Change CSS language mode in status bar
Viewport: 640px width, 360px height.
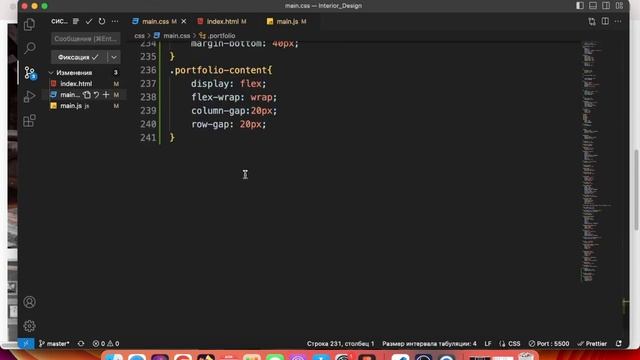click(510, 344)
